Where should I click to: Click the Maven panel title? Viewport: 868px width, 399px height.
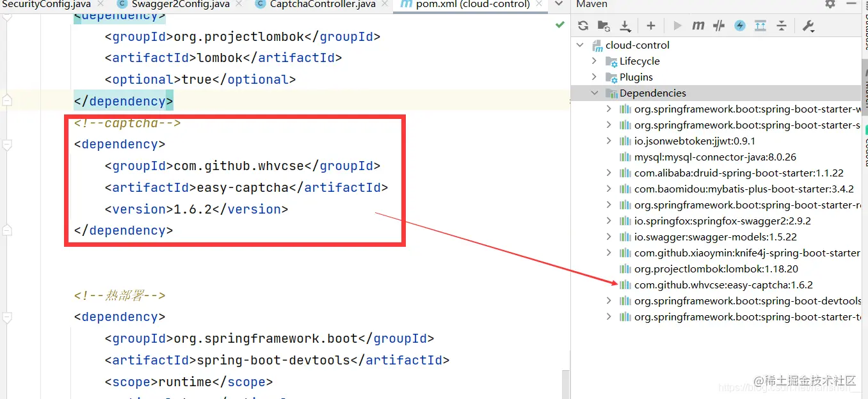tap(592, 4)
